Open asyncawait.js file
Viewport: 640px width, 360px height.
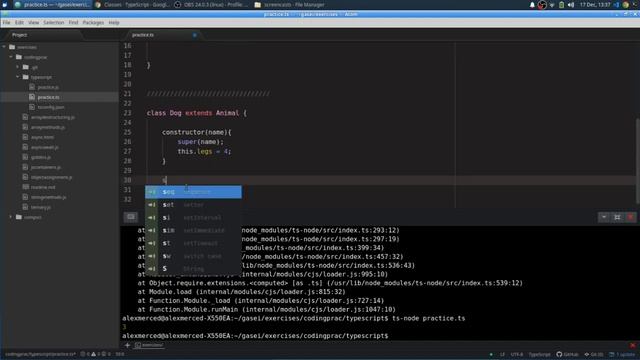tap(44, 147)
